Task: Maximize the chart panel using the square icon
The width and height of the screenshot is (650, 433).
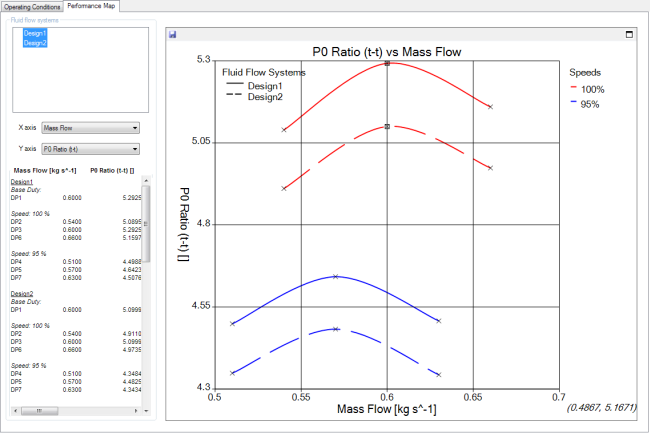Action: click(x=629, y=34)
